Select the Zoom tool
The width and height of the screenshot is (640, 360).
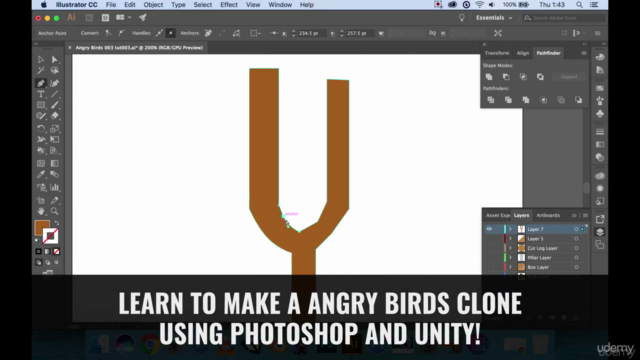(54, 211)
